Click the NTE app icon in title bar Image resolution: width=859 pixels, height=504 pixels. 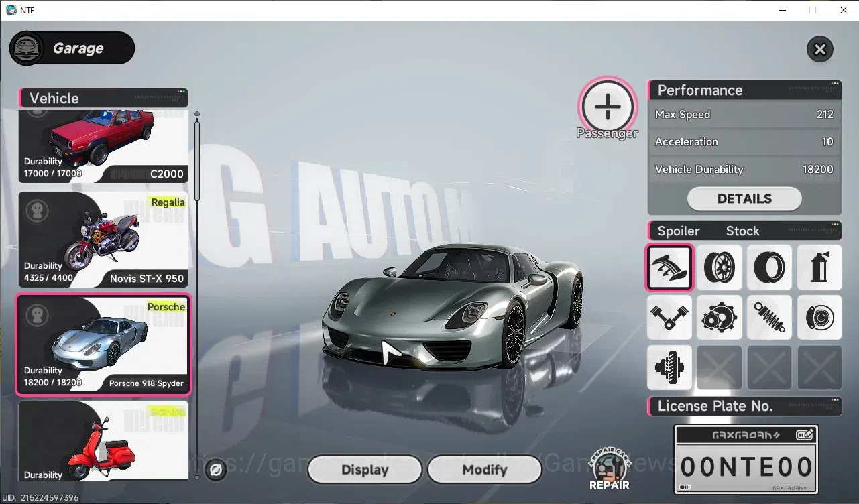pos(11,10)
